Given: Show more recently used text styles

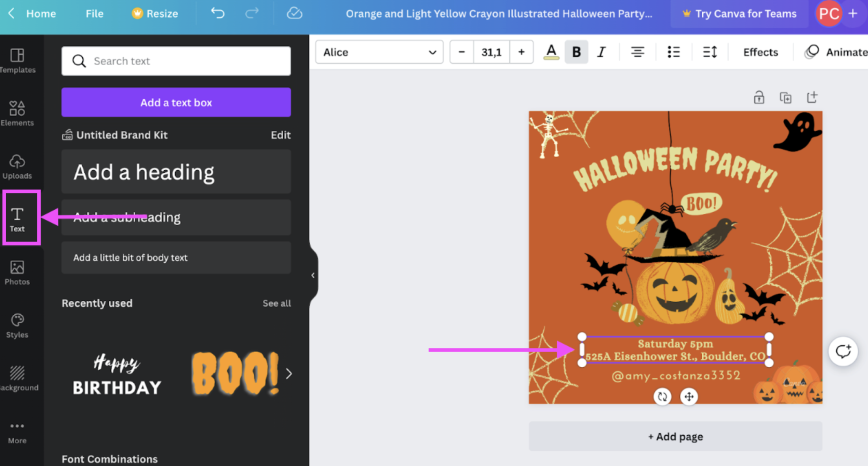Looking at the screenshot, I should [289, 374].
